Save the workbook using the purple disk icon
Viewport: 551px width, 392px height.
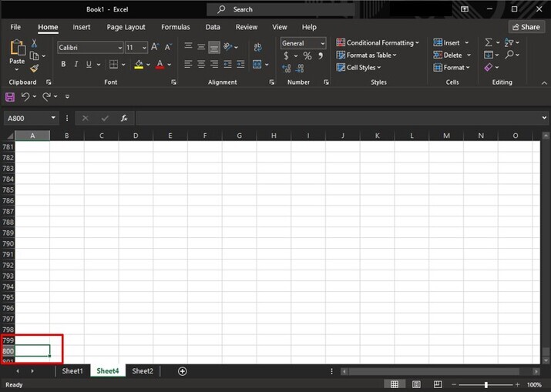[10, 96]
